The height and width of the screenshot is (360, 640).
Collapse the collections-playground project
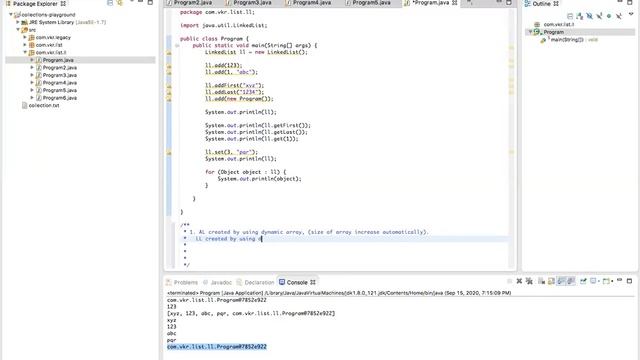point(11,14)
